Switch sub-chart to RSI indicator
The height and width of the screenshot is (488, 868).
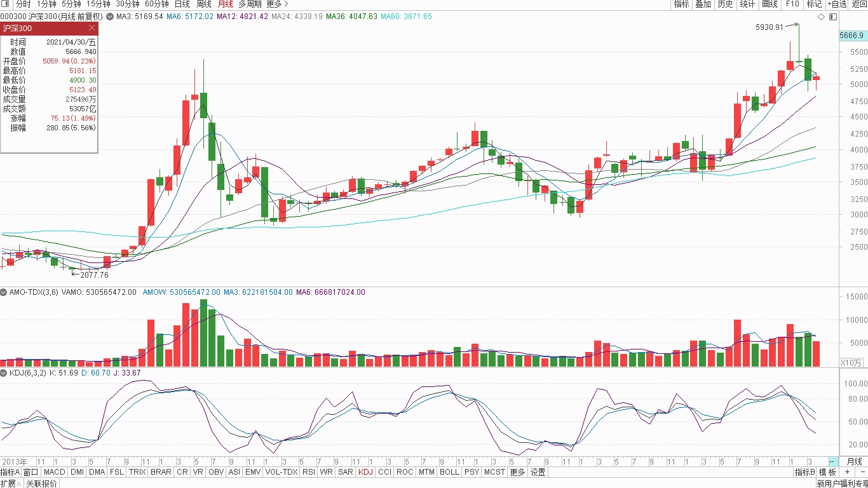[x=309, y=472]
